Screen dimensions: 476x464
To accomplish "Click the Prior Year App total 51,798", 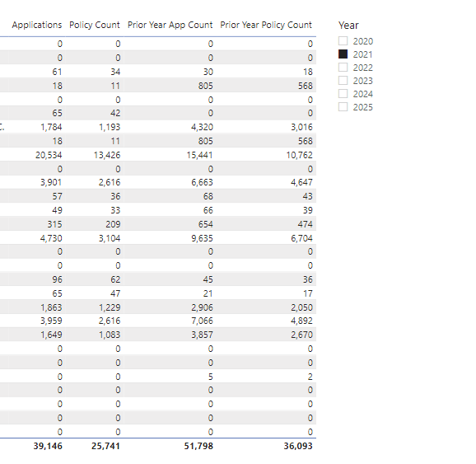I will (x=198, y=446).
